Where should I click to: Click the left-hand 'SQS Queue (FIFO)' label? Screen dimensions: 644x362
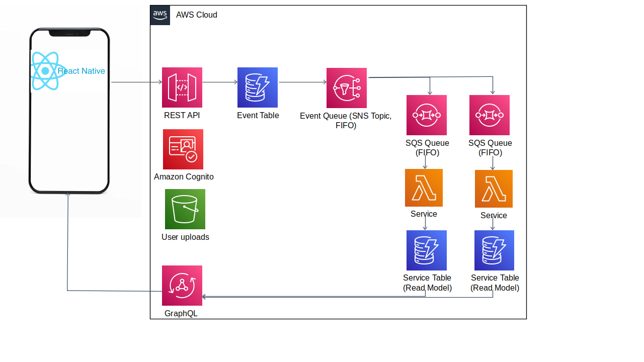pyautogui.click(x=427, y=148)
